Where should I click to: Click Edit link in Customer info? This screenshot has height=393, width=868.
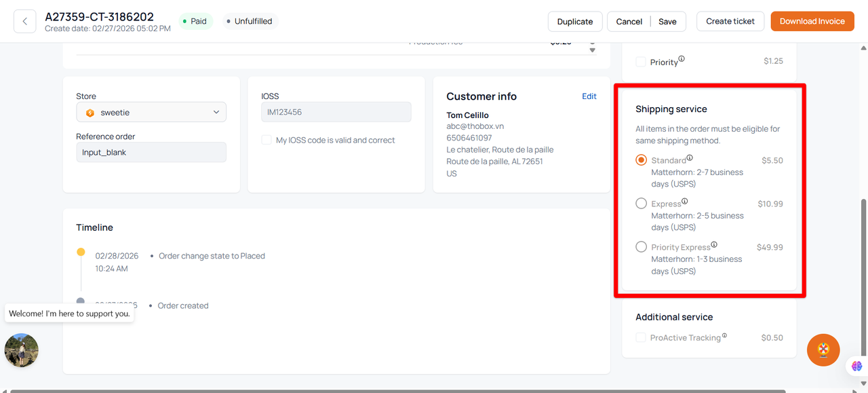pyautogui.click(x=589, y=96)
